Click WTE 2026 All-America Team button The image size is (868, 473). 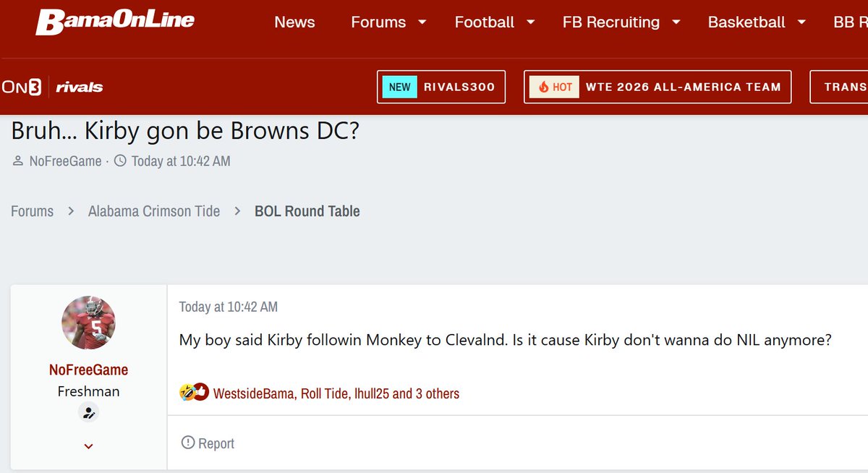pos(658,87)
